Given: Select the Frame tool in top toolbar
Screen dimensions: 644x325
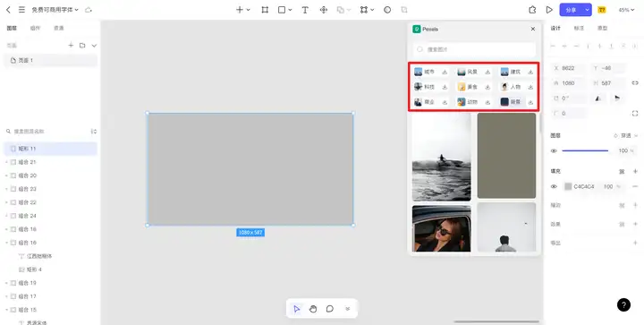Looking at the screenshot, I should tap(265, 10).
